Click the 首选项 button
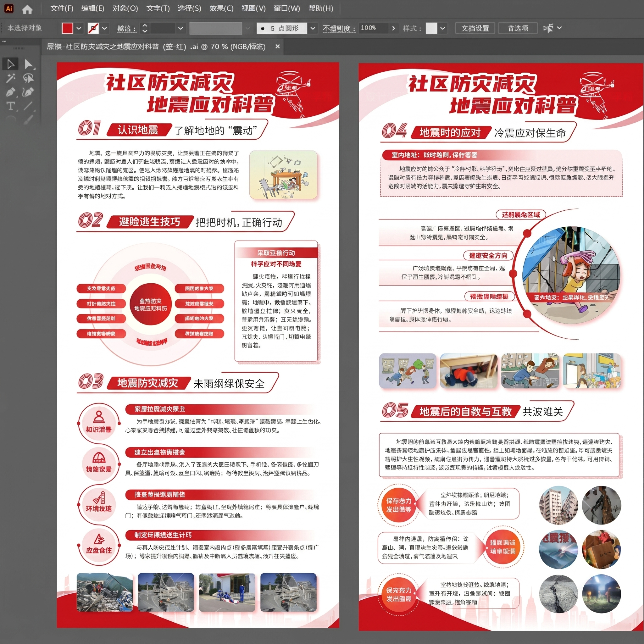This screenshot has height=644, width=644. [x=518, y=28]
